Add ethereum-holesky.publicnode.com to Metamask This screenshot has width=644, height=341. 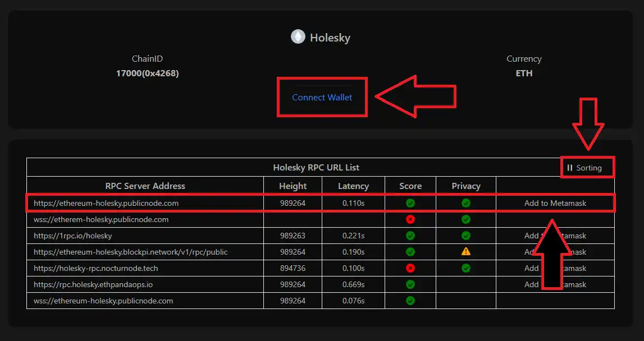555,203
